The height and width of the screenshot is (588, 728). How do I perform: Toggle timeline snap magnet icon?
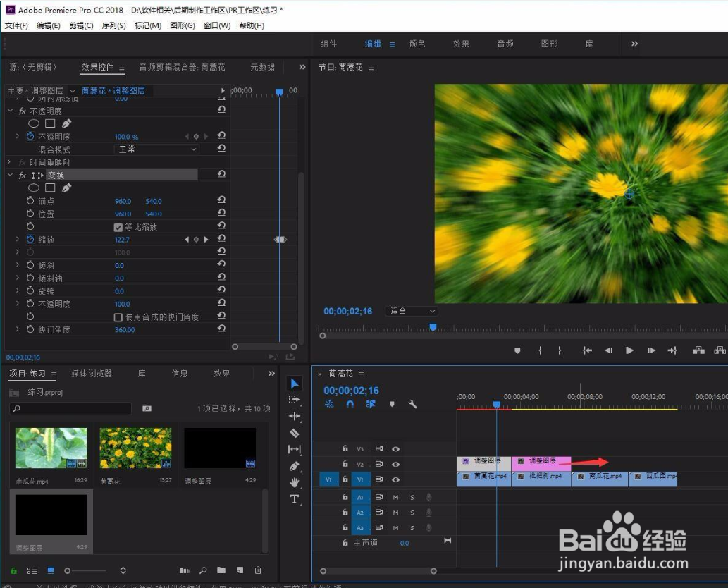350,404
